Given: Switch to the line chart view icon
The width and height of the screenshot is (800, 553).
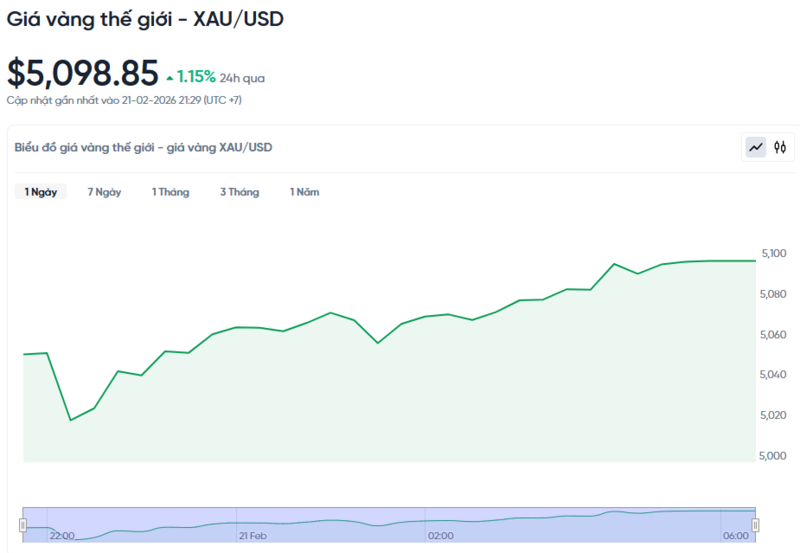Looking at the screenshot, I should click(756, 148).
